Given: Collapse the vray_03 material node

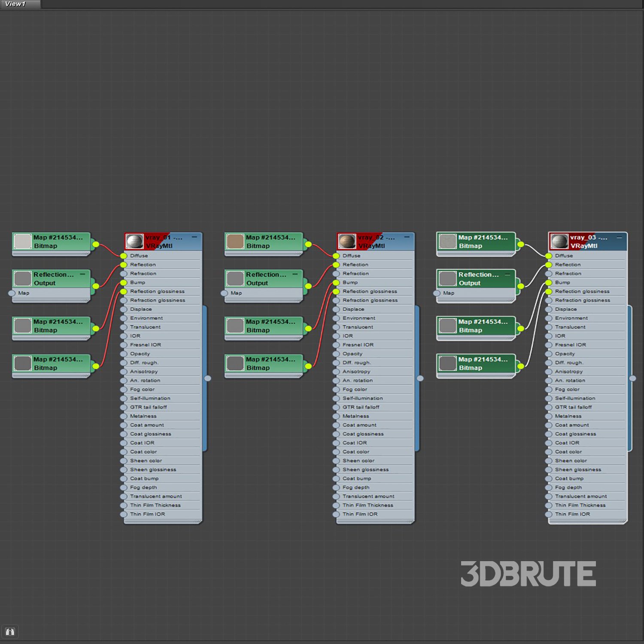Looking at the screenshot, I should coord(619,237).
